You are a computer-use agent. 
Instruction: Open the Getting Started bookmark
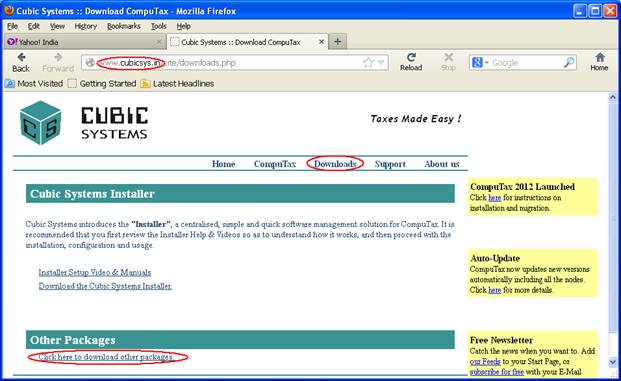102,84
